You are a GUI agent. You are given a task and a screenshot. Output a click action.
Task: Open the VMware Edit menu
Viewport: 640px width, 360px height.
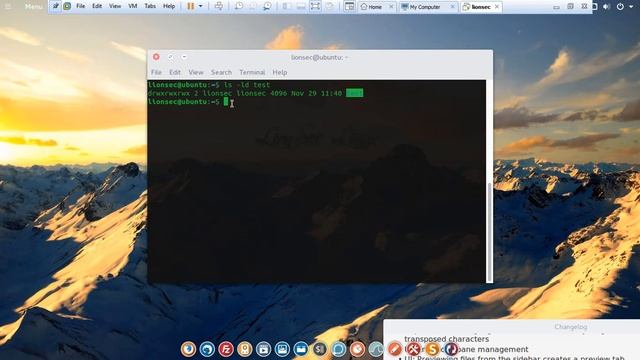(97, 6)
